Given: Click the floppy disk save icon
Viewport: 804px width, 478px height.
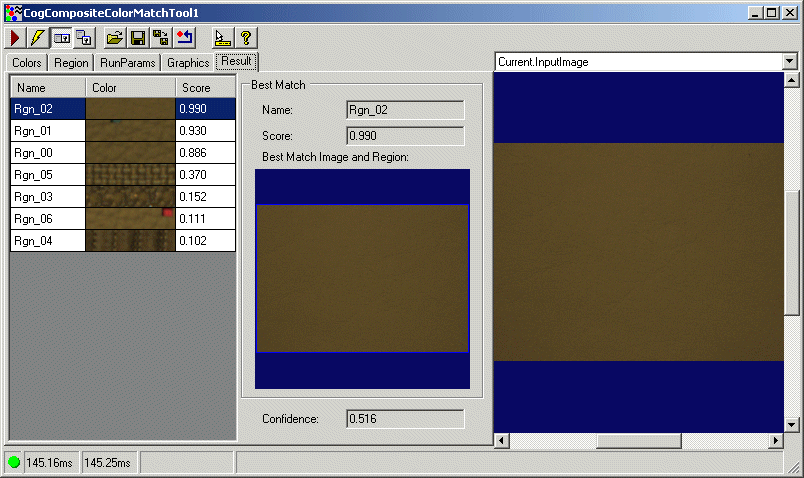Looking at the screenshot, I should coord(137,38).
